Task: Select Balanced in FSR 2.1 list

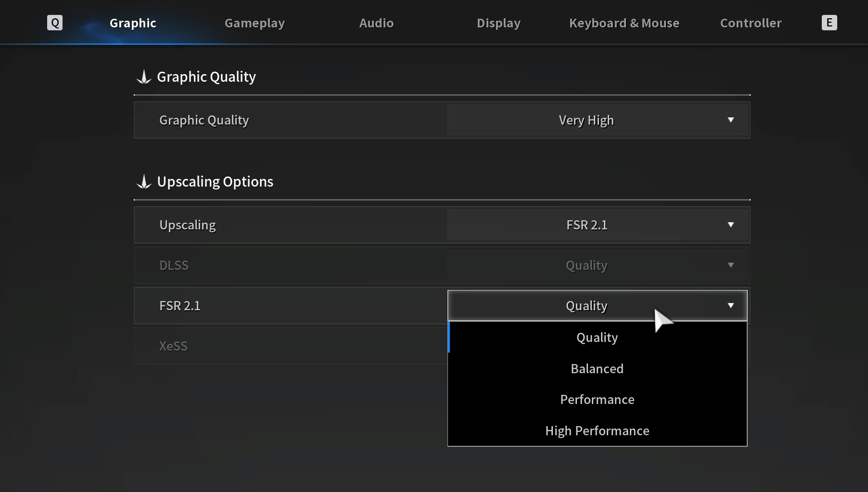Action: pos(597,369)
